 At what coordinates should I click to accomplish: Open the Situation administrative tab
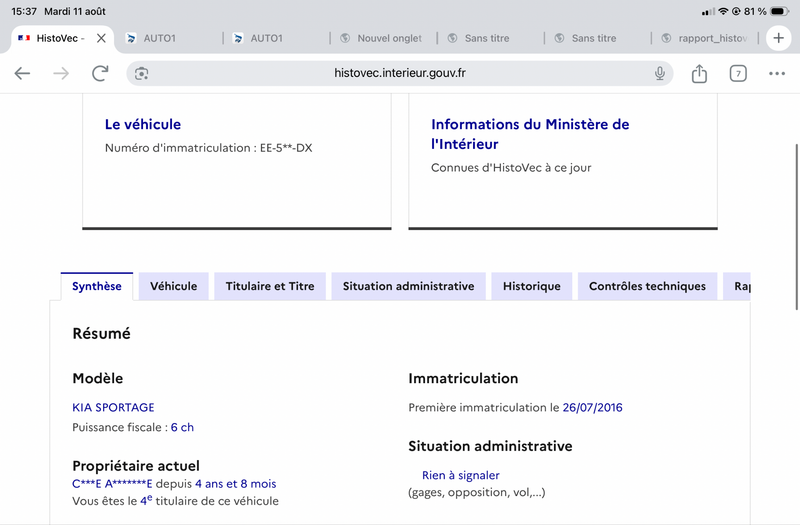click(x=408, y=286)
